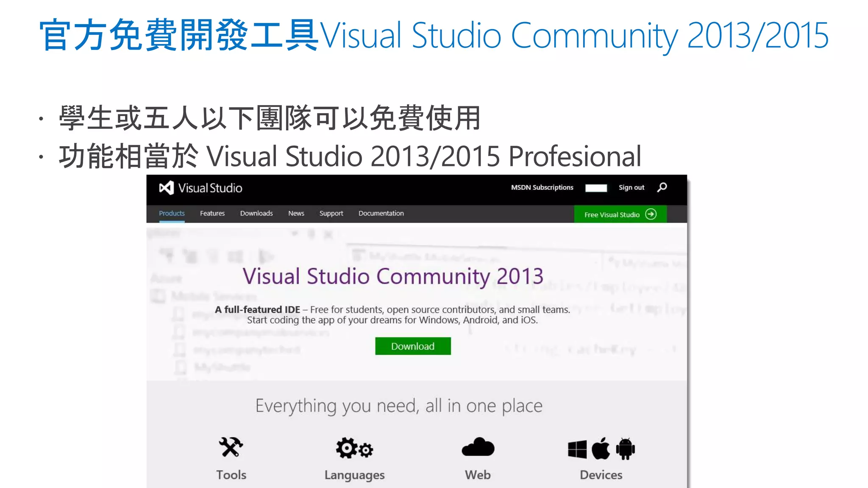This screenshot has width=868, height=488.
Task: Click the Free Visual Studio button
Action: pos(612,215)
